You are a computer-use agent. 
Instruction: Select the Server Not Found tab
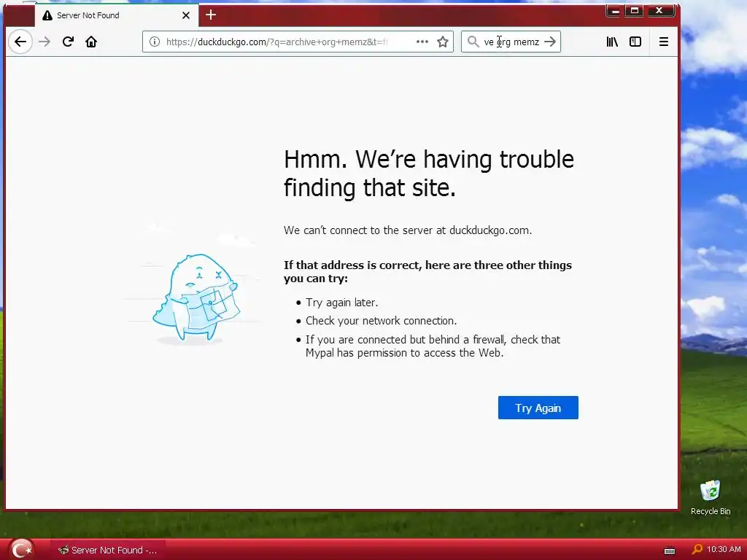pos(116,15)
